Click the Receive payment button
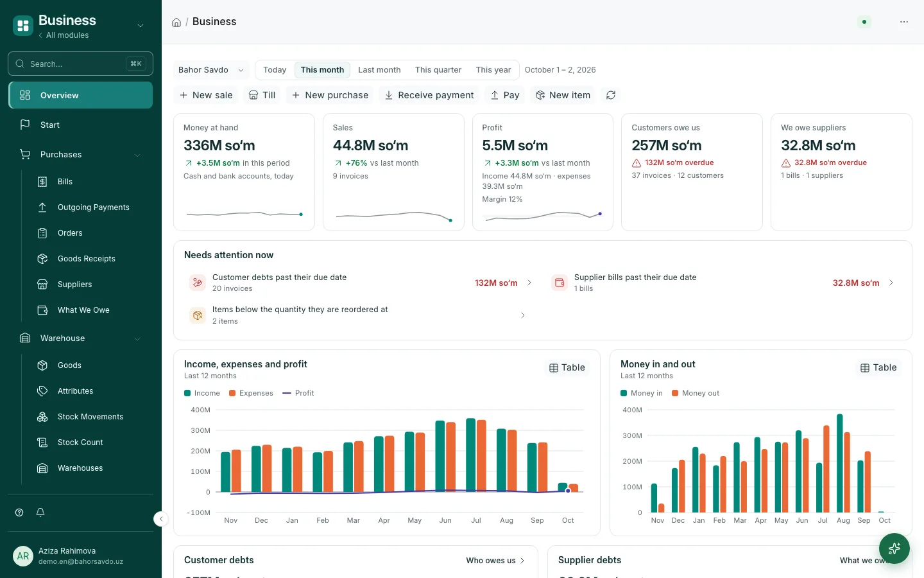The image size is (924, 578). coord(429,95)
